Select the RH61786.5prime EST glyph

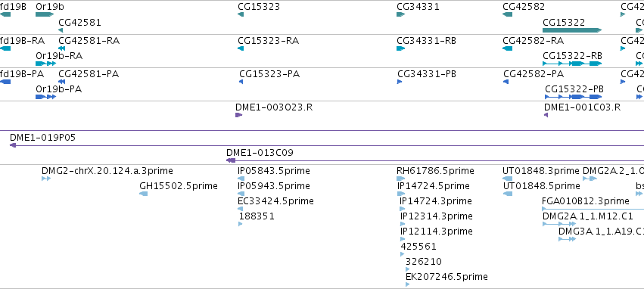click(x=400, y=179)
